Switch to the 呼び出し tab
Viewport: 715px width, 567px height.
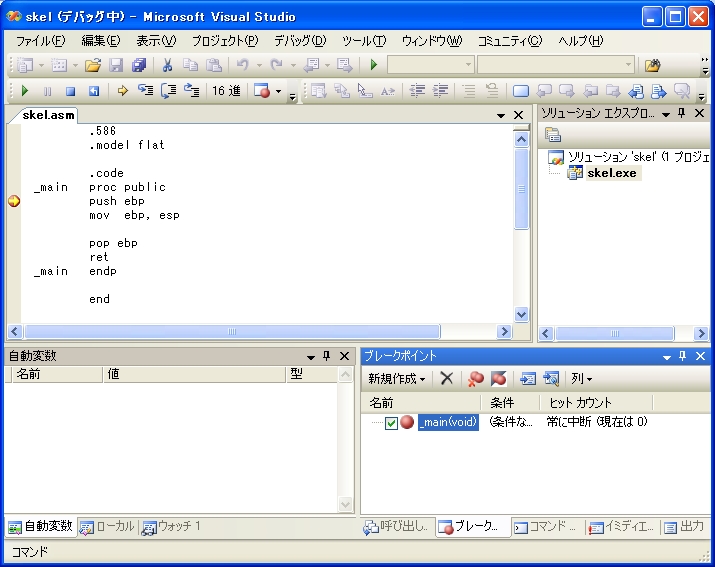(396, 527)
